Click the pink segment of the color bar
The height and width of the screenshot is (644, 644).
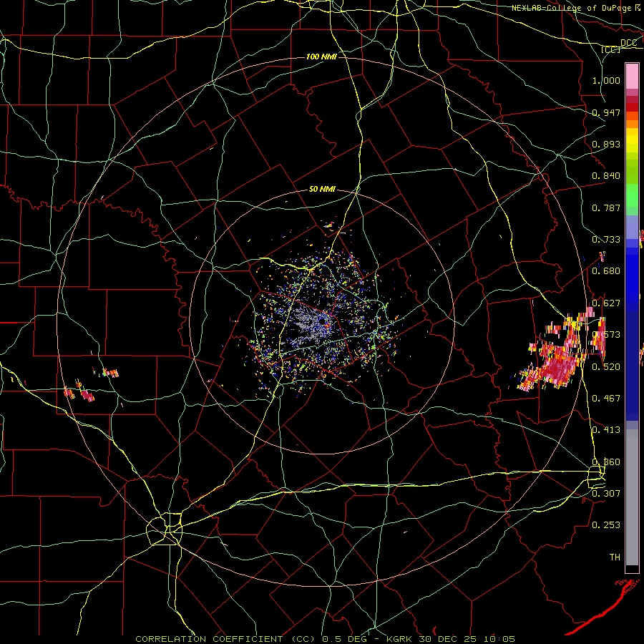pyautogui.click(x=632, y=76)
